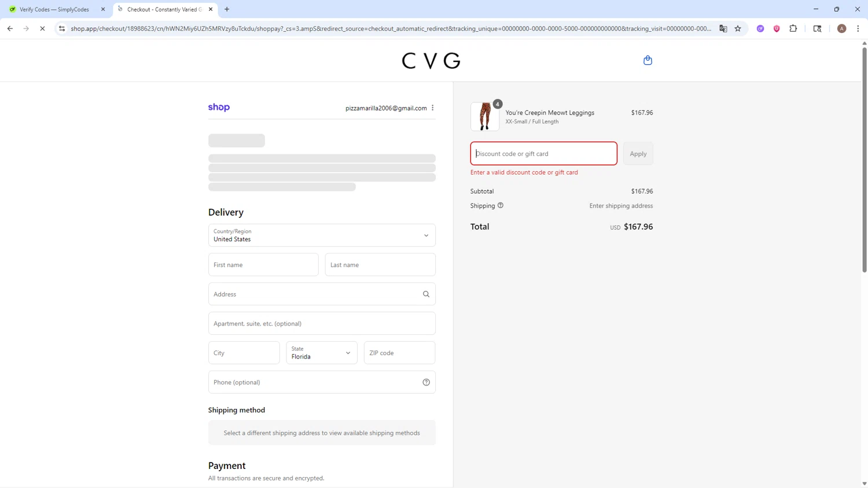
Task: Focus the Apartment, suite field
Action: (322, 324)
